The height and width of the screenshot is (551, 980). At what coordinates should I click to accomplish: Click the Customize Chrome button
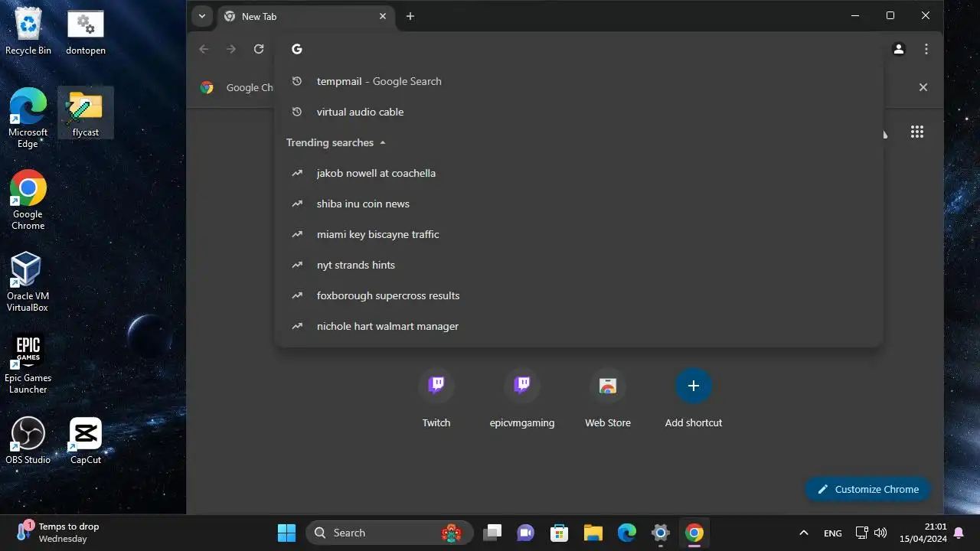[867, 489]
